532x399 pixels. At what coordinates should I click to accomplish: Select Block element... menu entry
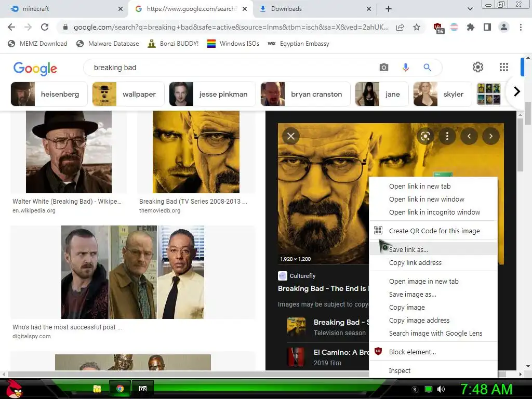click(433, 352)
